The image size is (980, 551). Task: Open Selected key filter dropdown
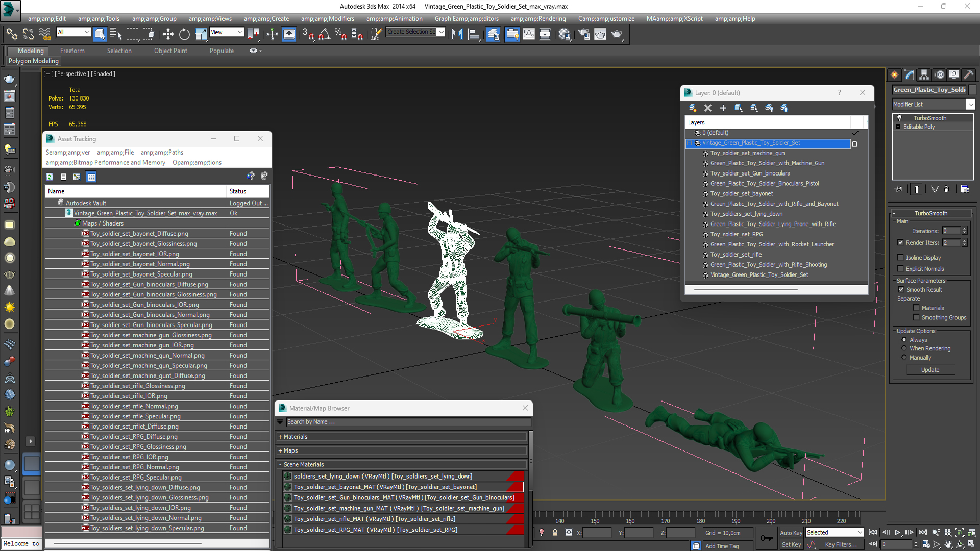[x=834, y=532]
